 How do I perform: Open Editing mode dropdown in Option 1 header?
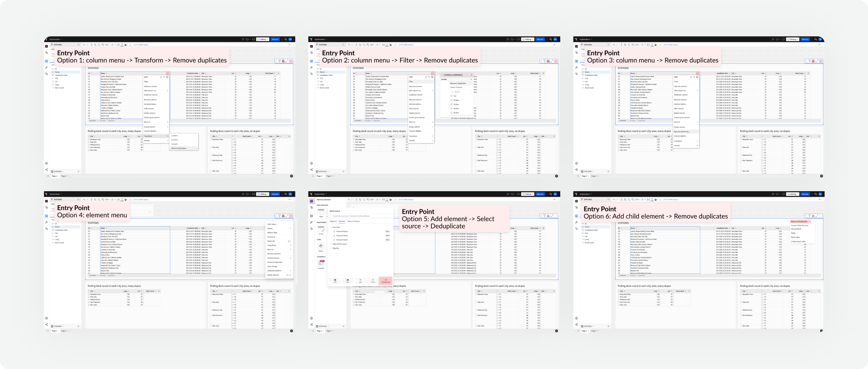pos(263,39)
